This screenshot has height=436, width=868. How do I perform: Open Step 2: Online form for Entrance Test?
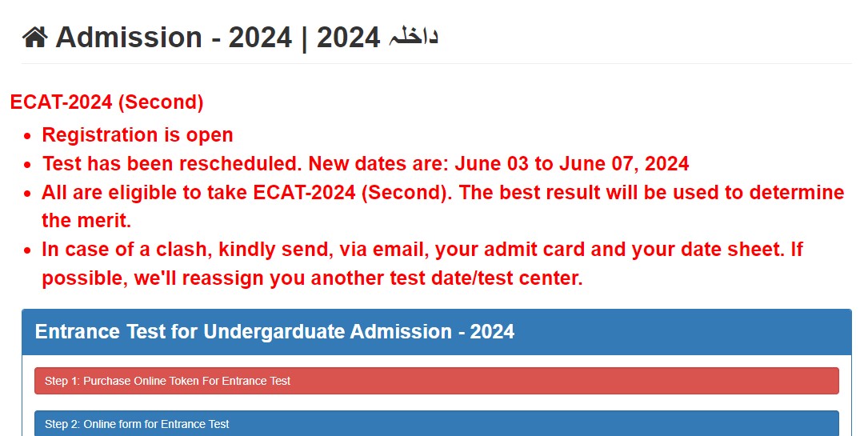point(436,423)
